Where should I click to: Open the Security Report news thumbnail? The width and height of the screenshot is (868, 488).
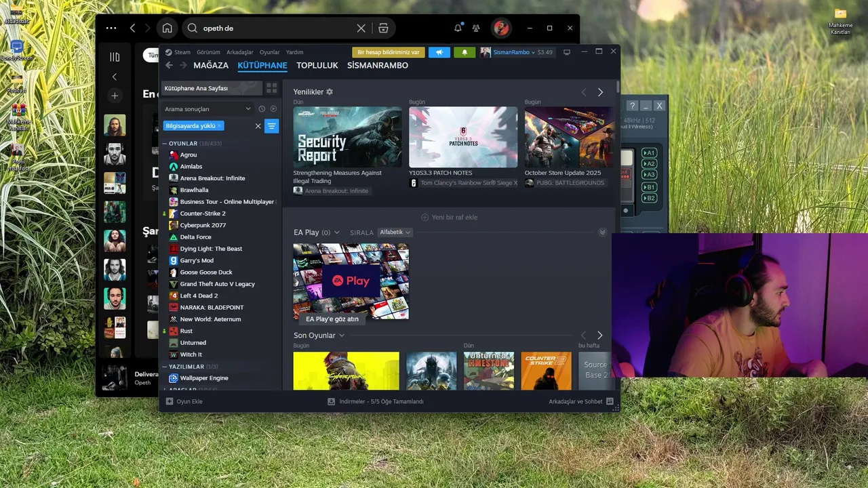tap(347, 137)
